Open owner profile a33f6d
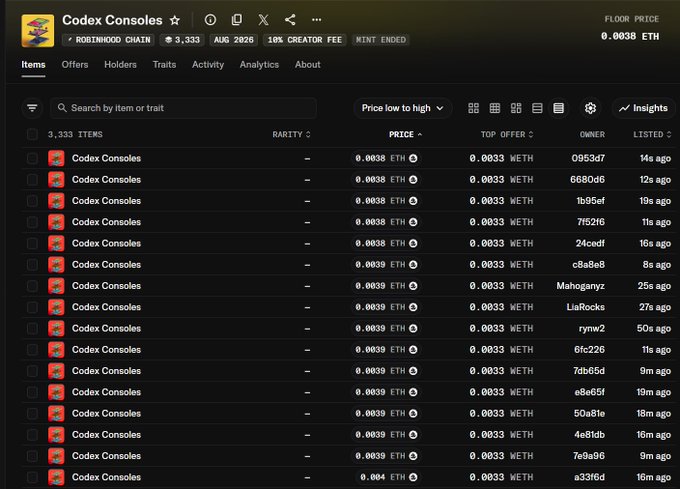The width and height of the screenshot is (680, 489). 589,477
